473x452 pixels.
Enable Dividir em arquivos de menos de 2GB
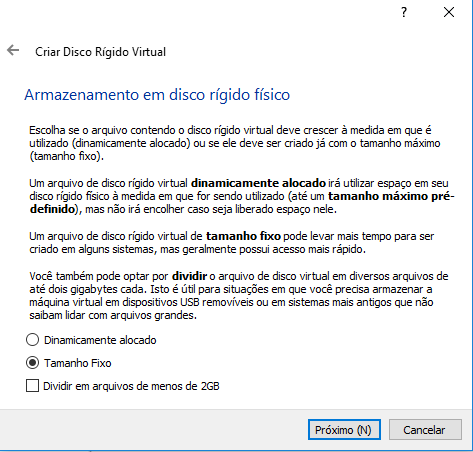(x=32, y=386)
